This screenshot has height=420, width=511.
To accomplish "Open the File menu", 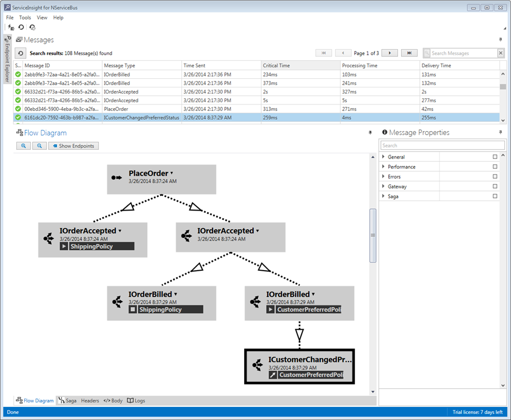I will pyautogui.click(x=10, y=17).
